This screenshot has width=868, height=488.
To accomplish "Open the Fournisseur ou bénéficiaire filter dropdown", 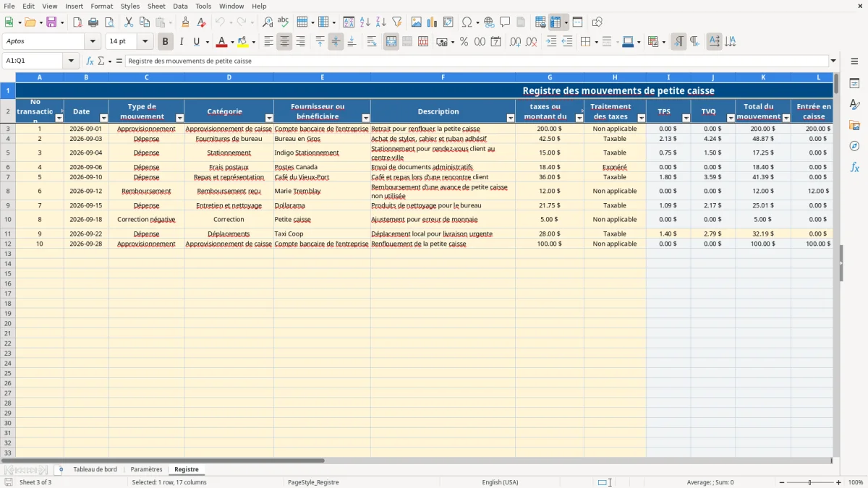I will [x=366, y=118].
